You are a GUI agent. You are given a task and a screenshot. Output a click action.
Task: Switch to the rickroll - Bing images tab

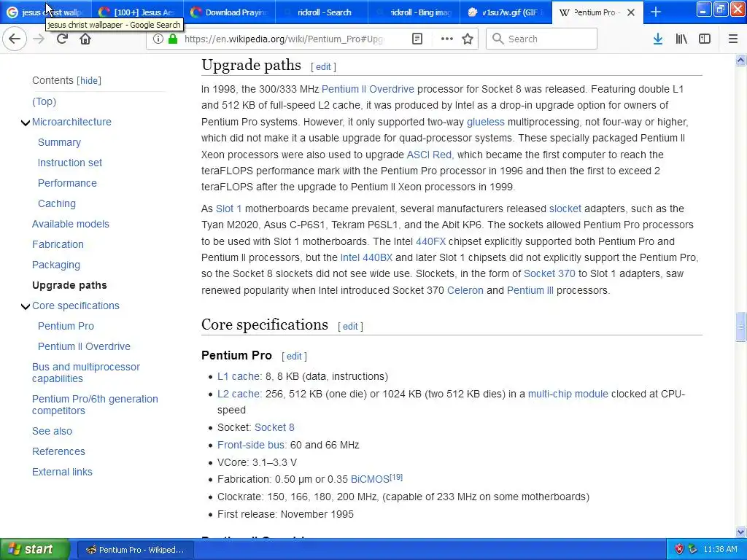pyautogui.click(x=414, y=12)
